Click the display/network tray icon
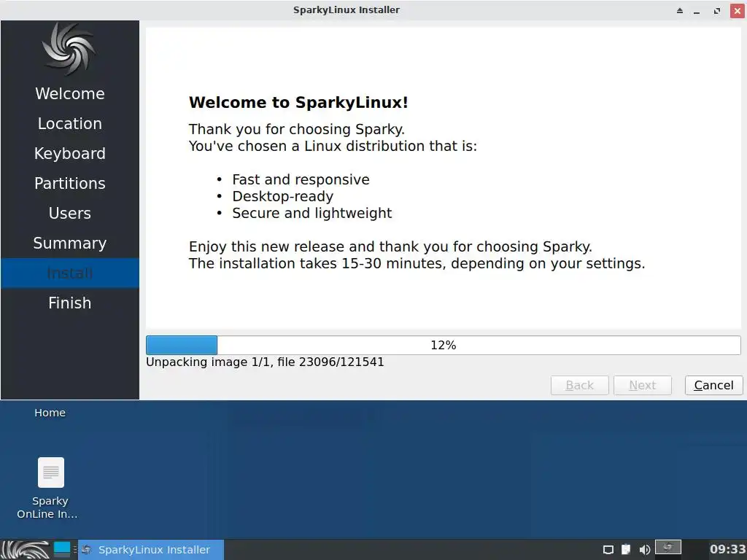 (x=608, y=550)
